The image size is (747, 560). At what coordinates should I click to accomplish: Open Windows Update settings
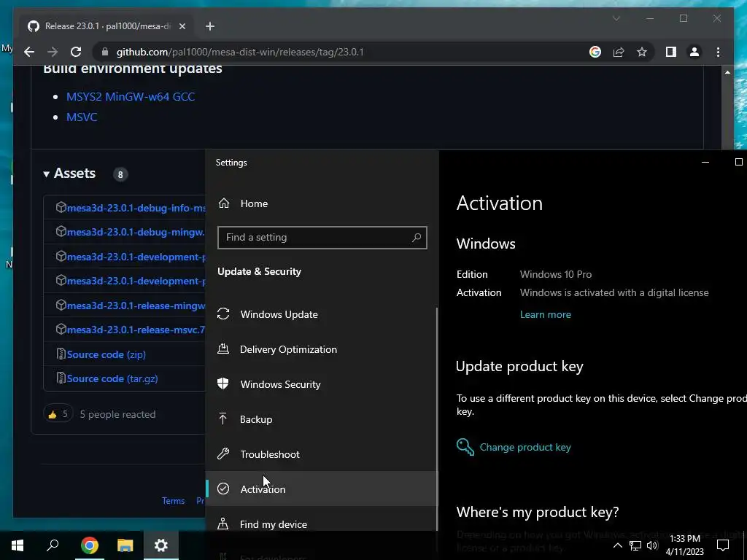(321, 314)
